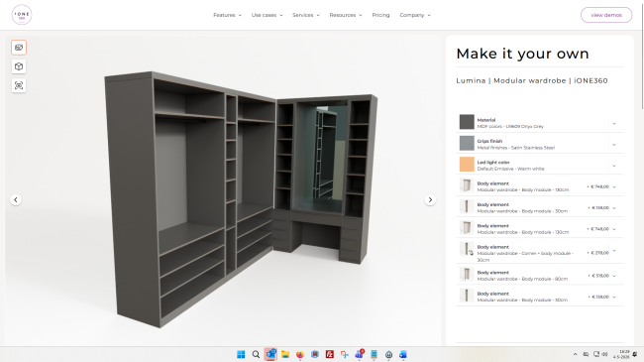Expand the first 130cm Body element chevron
This screenshot has height=362, width=644.
614,186
